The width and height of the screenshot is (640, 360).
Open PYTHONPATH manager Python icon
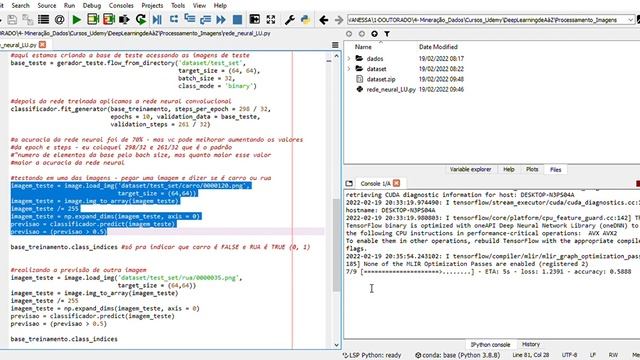tap(305, 20)
